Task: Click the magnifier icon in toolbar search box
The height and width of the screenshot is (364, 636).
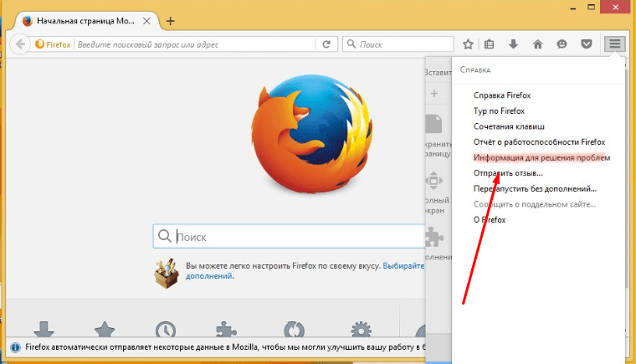Action: tap(351, 44)
